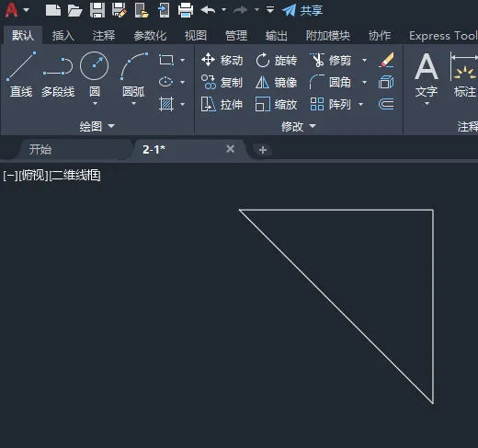Click the 移动 move tool
Viewport: 478px width, 448px height.
(222, 60)
